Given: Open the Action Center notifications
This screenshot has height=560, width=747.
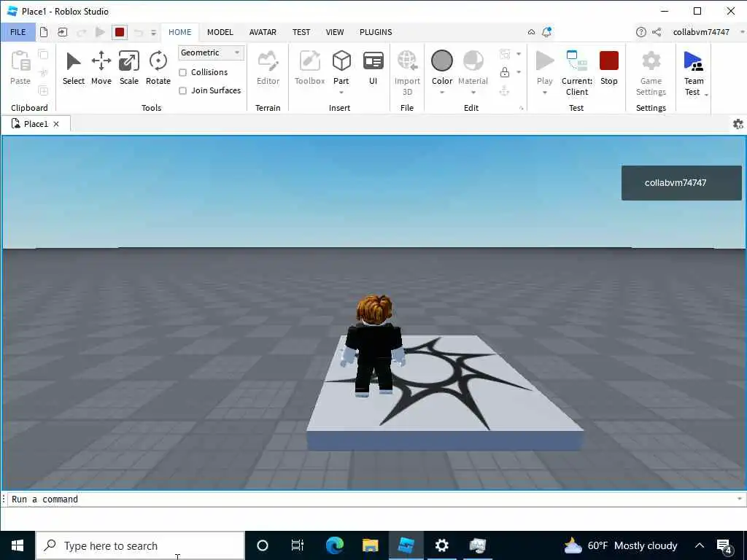Looking at the screenshot, I should click(x=724, y=545).
